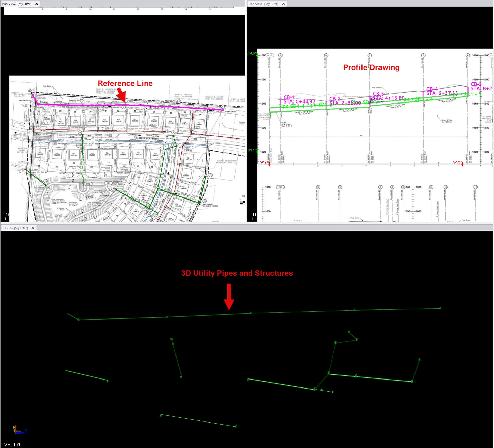
Task: Click the red Profile Drawing annotation text
Action: pyautogui.click(x=371, y=67)
